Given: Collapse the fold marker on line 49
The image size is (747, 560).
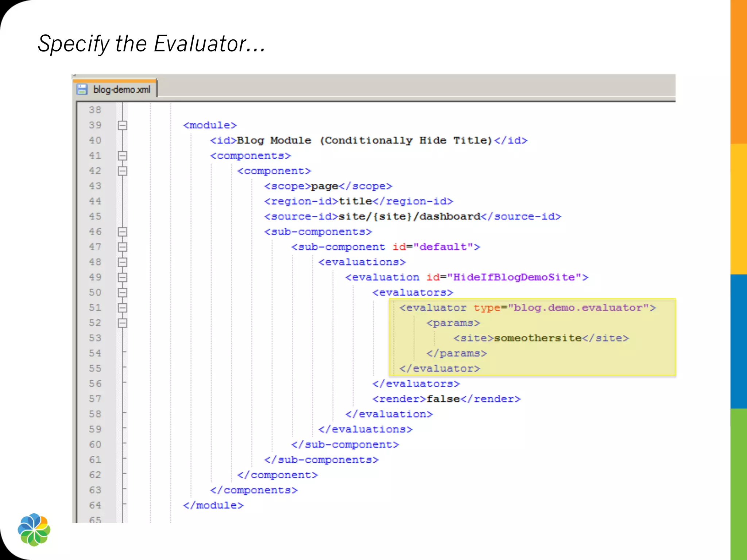Looking at the screenshot, I should (x=123, y=277).
